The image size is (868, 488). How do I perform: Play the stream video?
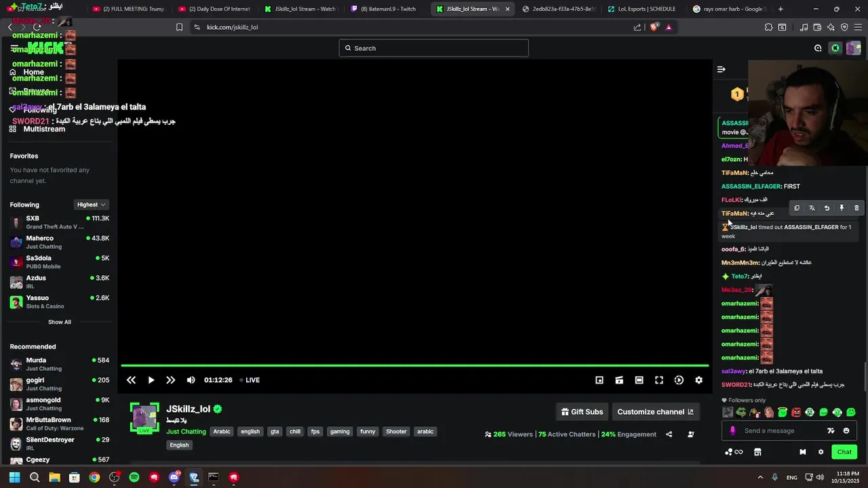(151, 380)
